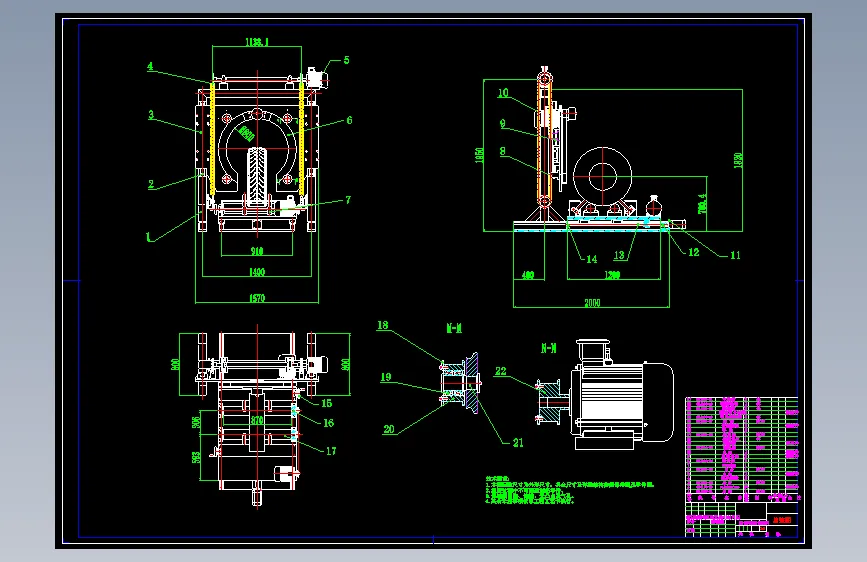Select part callout number 2
This screenshot has width=867, height=562.
(151, 184)
